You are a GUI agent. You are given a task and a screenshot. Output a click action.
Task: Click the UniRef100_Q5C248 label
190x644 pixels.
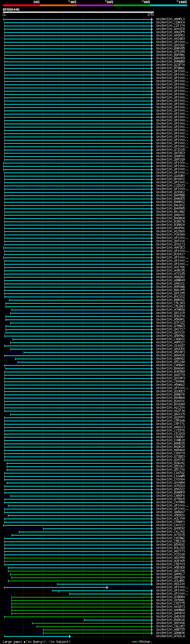coord(170,362)
